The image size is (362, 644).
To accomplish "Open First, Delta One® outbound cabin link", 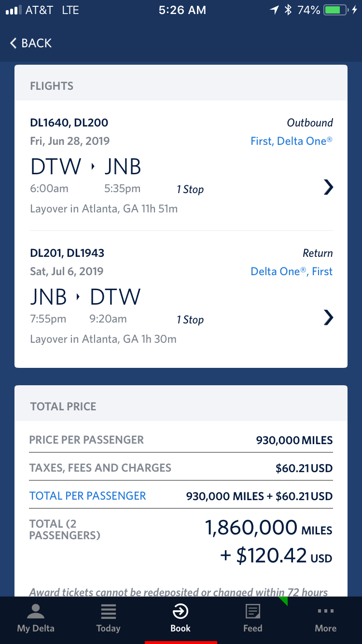I will click(x=292, y=141).
